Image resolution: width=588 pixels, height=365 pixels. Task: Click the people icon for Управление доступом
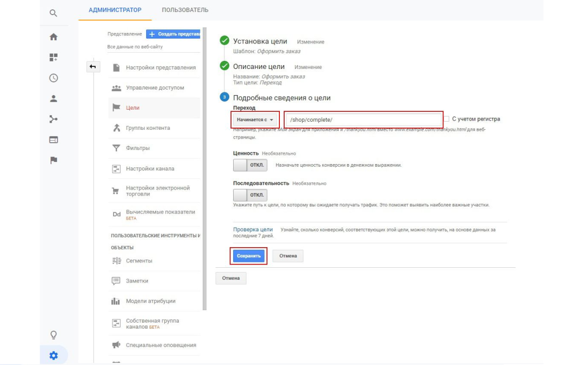point(116,87)
